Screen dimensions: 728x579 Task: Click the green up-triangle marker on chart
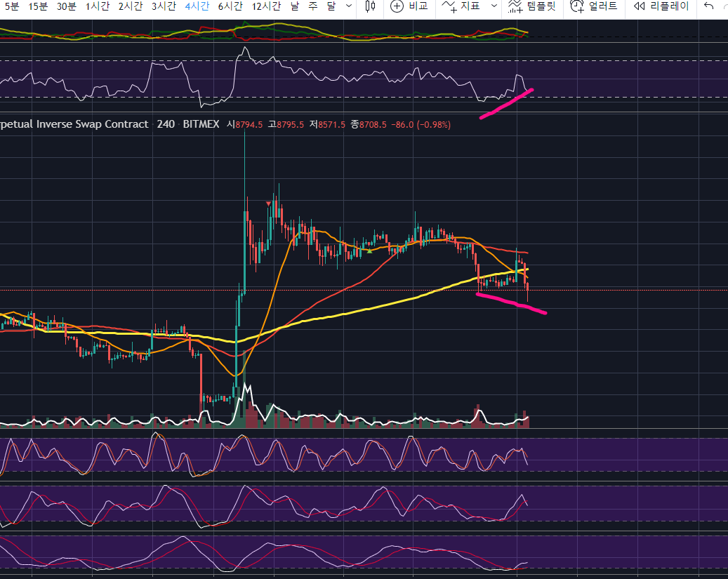[369, 251]
